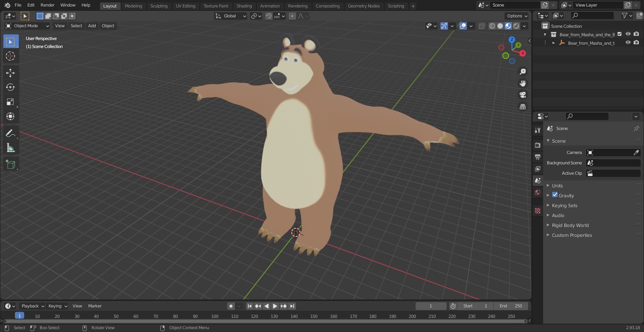The height and width of the screenshot is (332, 644).
Task: Click the current frame number field
Action: (x=431, y=306)
